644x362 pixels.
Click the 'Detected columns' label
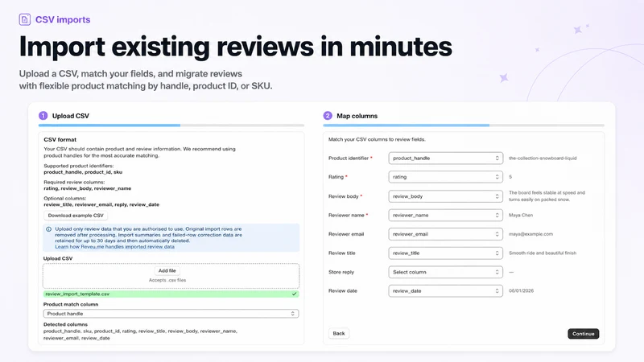click(65, 324)
